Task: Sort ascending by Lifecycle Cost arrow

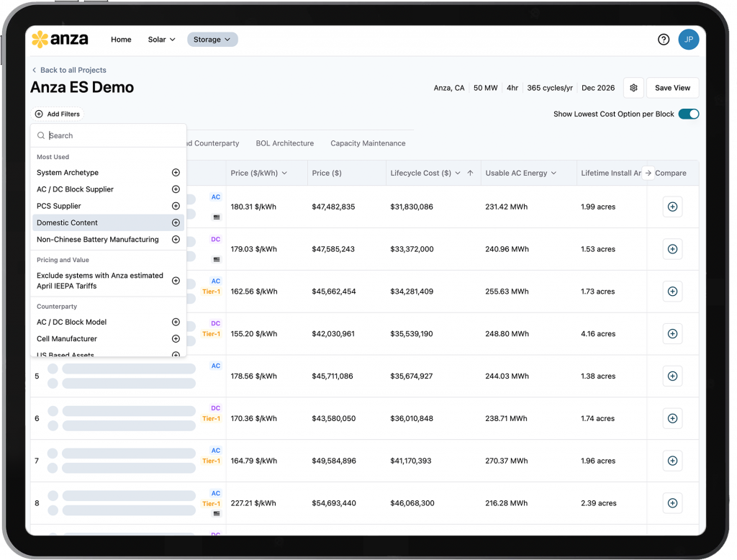Action: 470,173
